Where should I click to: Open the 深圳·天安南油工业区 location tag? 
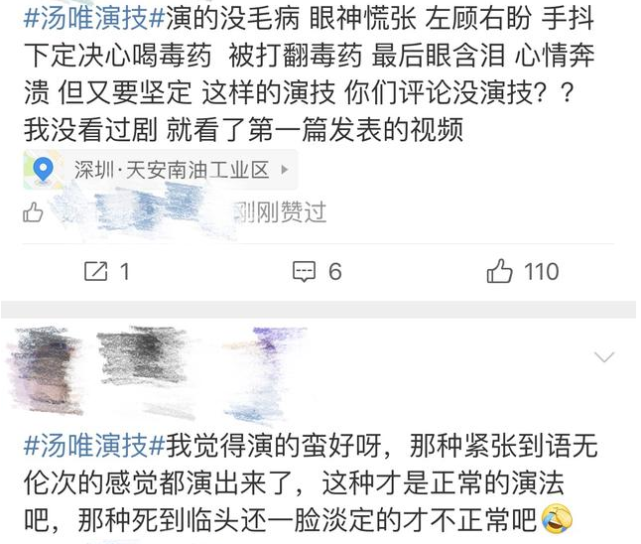[160, 170]
